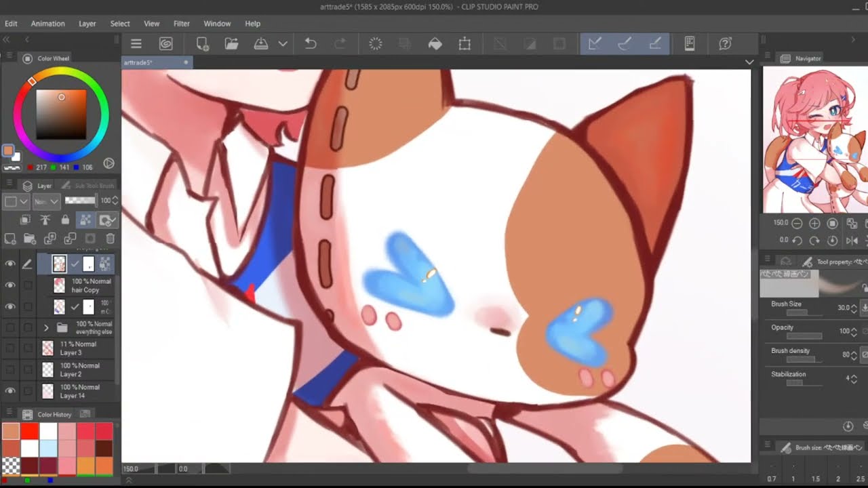Pick the bright red Color History swatch
Viewport: 868px width, 488px height.
coord(29,431)
